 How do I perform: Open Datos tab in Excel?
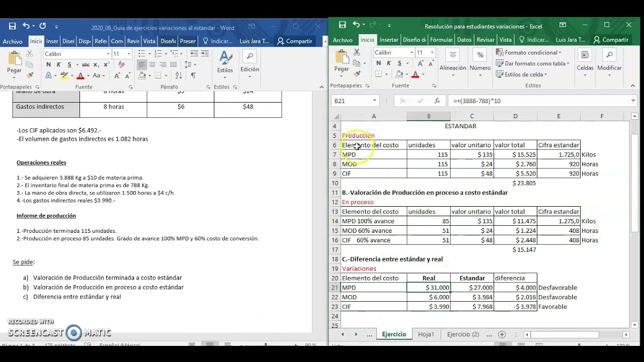click(x=464, y=40)
